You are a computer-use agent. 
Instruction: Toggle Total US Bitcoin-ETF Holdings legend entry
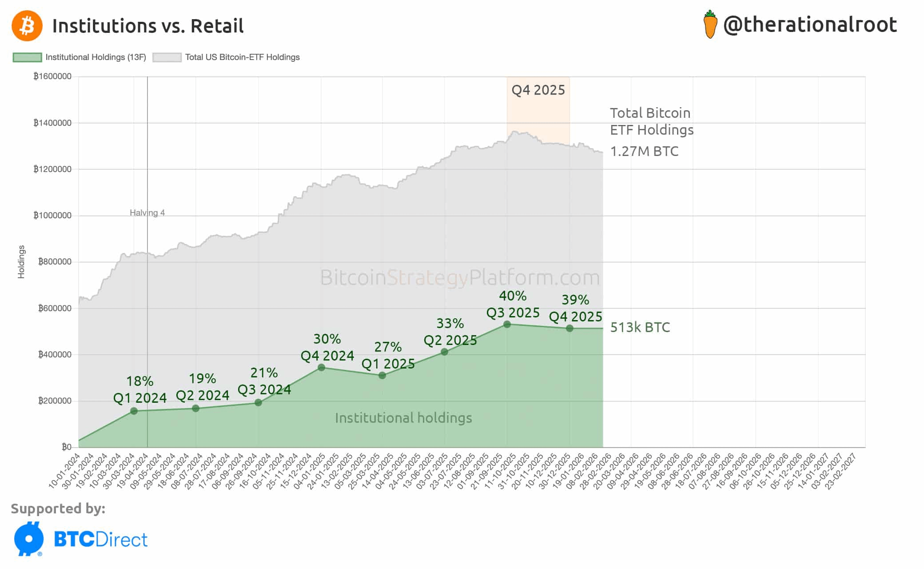point(242,57)
